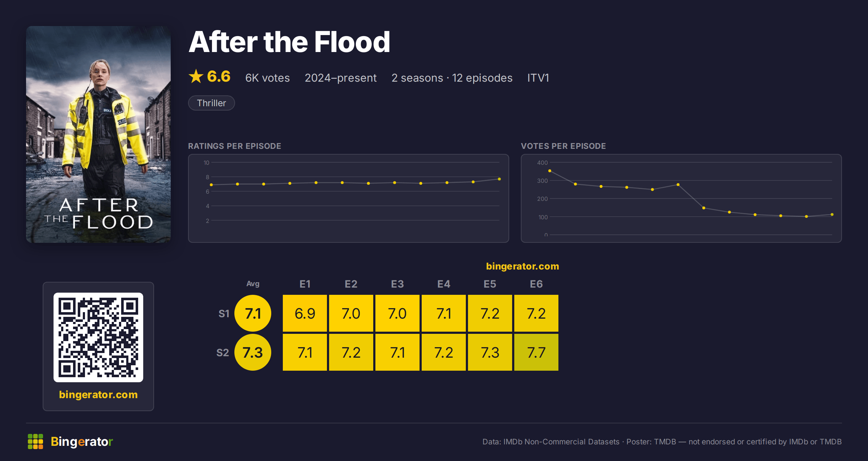This screenshot has height=461, width=868.
Task: Click season 1 episode 4 cell 7.1
Action: click(444, 313)
